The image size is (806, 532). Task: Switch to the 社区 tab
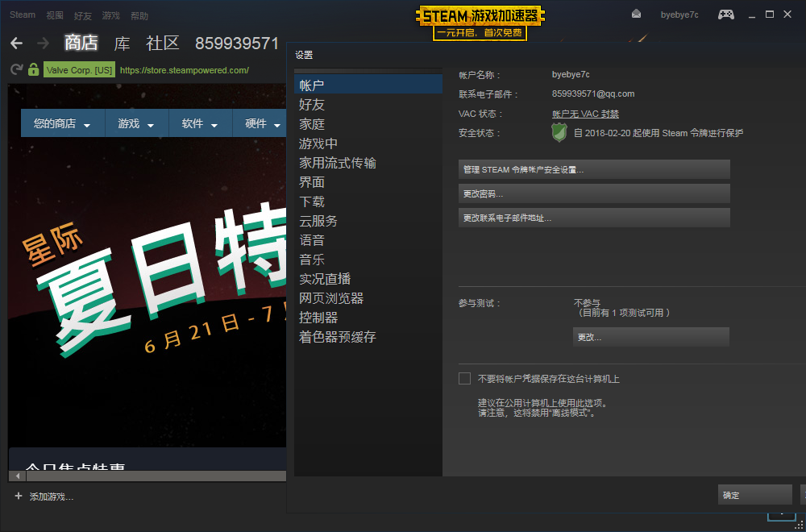point(163,44)
